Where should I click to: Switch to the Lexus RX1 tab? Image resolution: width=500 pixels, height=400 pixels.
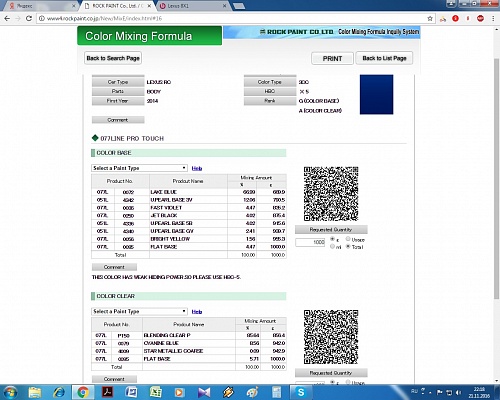point(193,6)
